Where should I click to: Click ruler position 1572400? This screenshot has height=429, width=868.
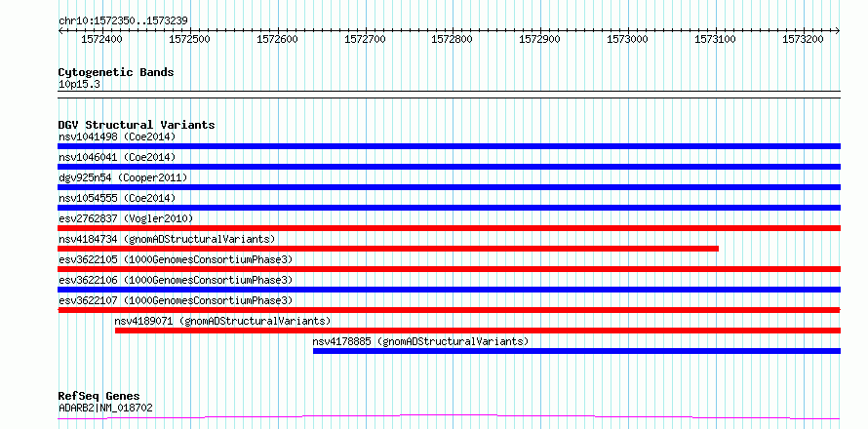click(x=101, y=39)
